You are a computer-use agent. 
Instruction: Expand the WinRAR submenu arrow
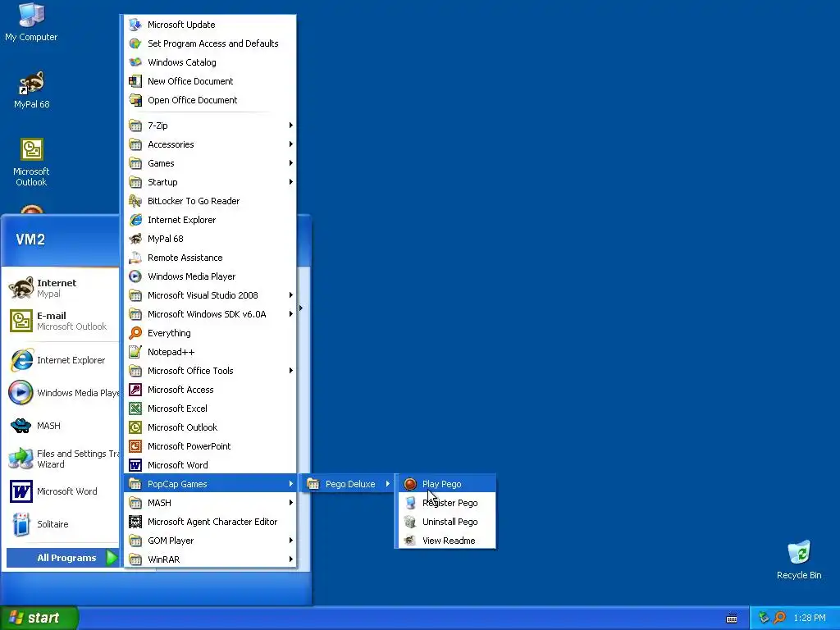point(291,559)
